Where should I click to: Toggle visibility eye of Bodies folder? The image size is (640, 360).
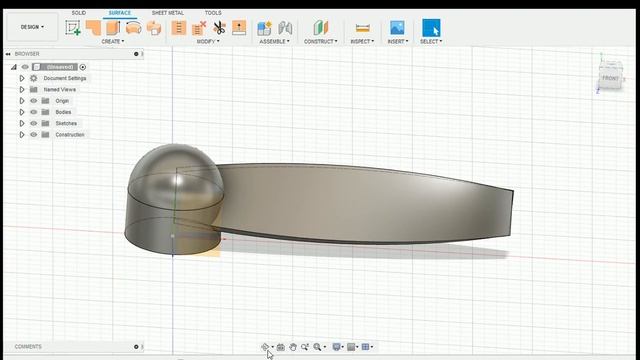click(33, 112)
